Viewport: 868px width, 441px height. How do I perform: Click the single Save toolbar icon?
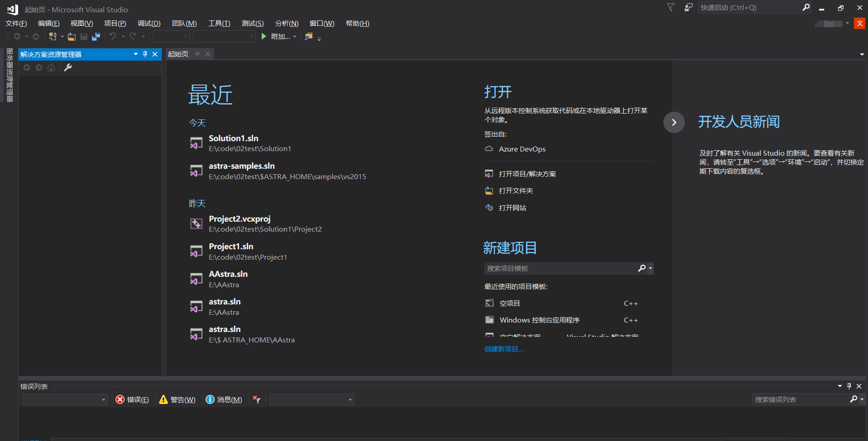[x=84, y=37]
